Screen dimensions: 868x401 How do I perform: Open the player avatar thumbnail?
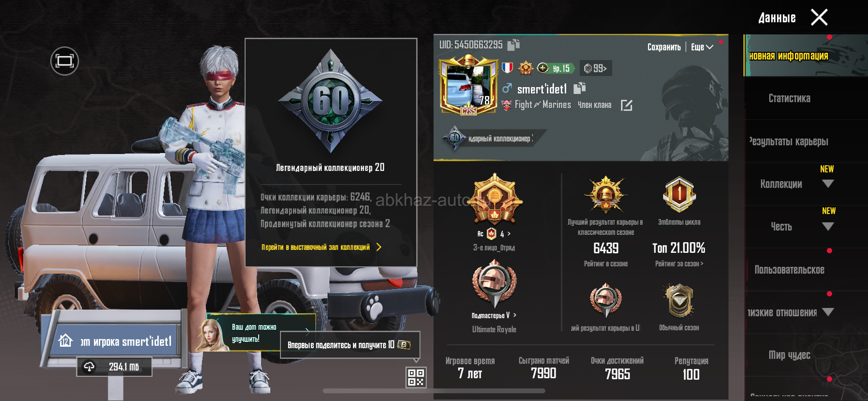[468, 85]
